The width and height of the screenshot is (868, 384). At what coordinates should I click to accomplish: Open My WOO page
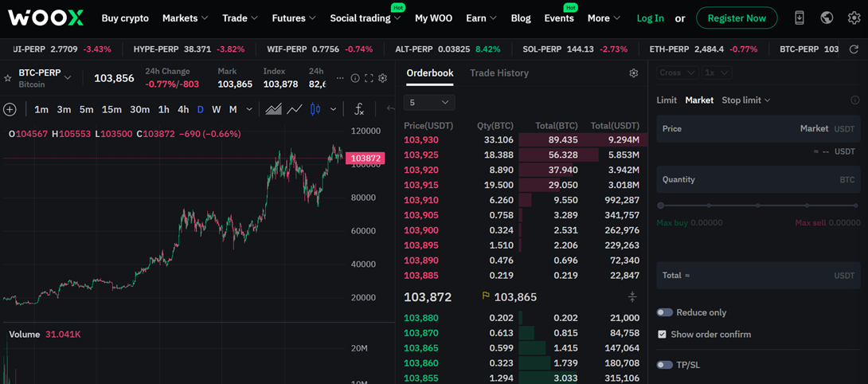pos(433,18)
